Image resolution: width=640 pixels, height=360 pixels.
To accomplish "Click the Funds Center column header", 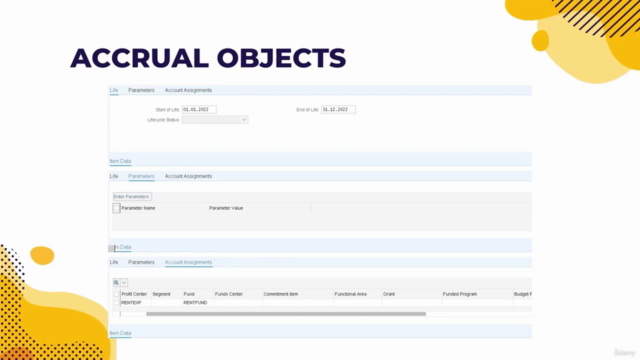I will [229, 294].
